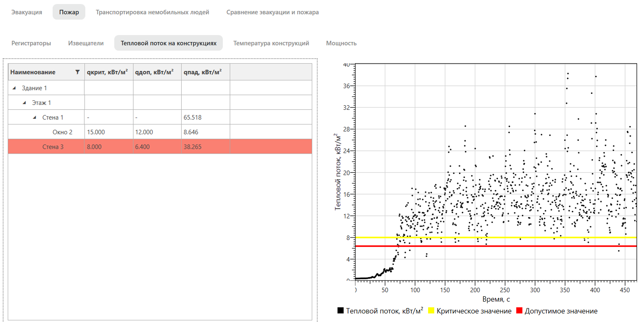Click the yellow Критическое значение legend swatch
Image resolution: width=644 pixels, height=322 pixels.
[431, 311]
